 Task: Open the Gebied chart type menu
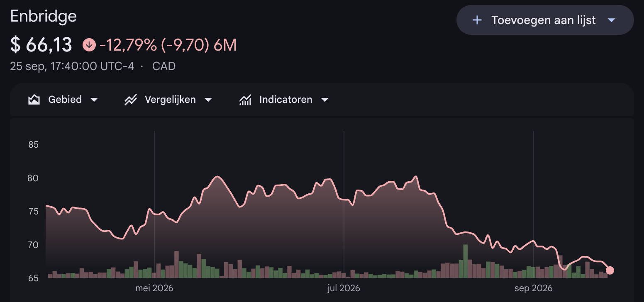63,100
